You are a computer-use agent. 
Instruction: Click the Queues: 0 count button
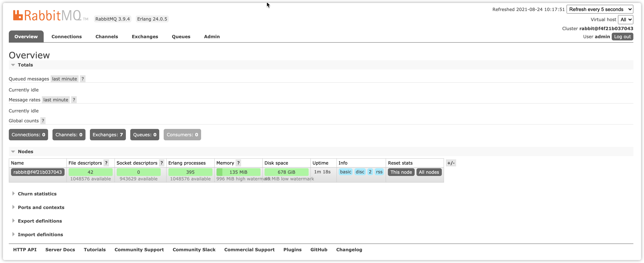click(145, 135)
